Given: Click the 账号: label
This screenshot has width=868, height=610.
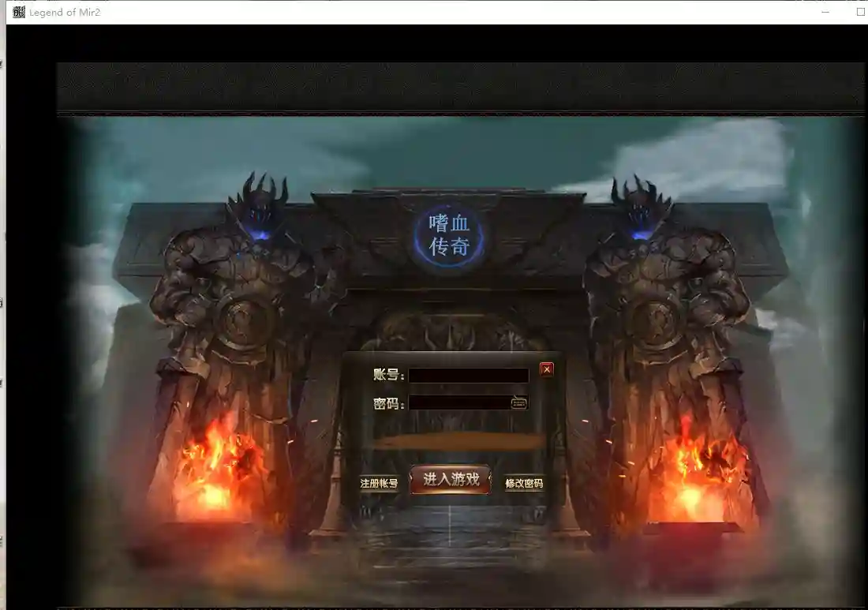Looking at the screenshot, I should [x=388, y=375].
